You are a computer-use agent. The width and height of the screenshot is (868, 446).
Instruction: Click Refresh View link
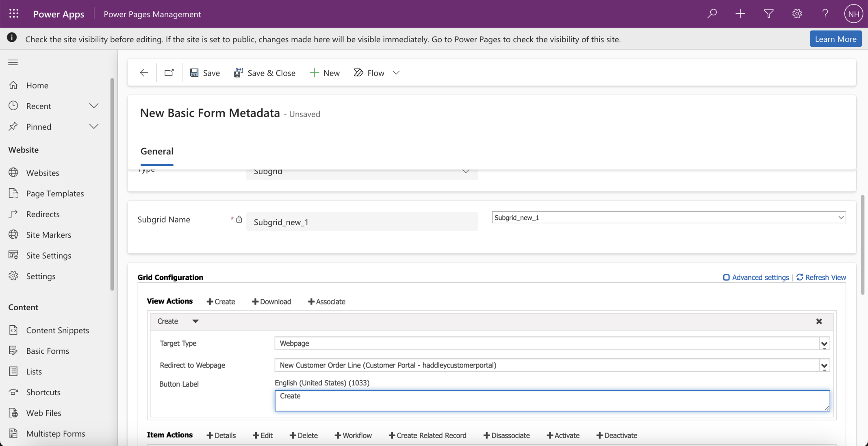point(821,277)
